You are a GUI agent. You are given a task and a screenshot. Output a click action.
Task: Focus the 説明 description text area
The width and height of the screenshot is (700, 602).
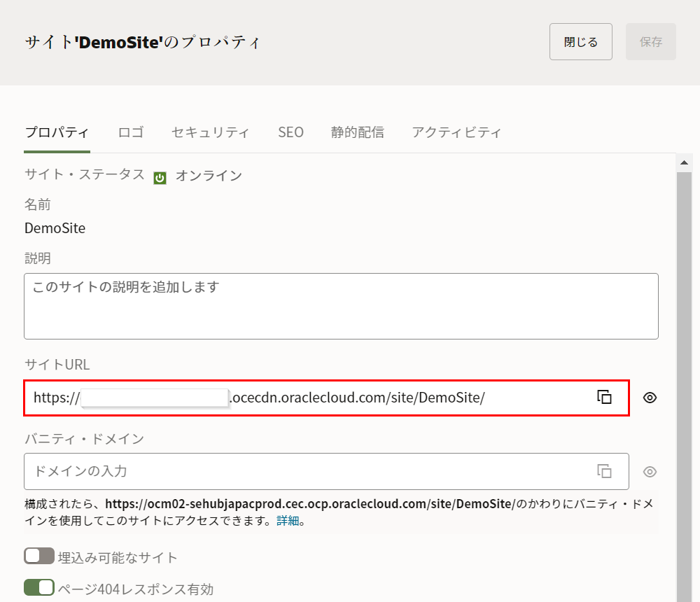coord(341,306)
